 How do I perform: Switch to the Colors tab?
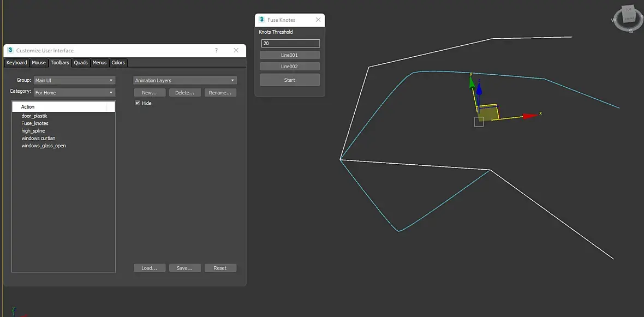pos(118,62)
